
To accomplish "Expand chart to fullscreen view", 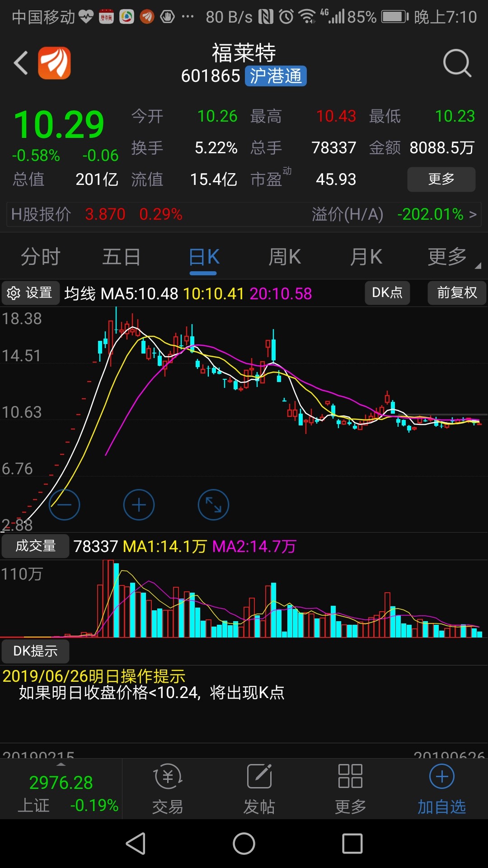I will tap(213, 505).
